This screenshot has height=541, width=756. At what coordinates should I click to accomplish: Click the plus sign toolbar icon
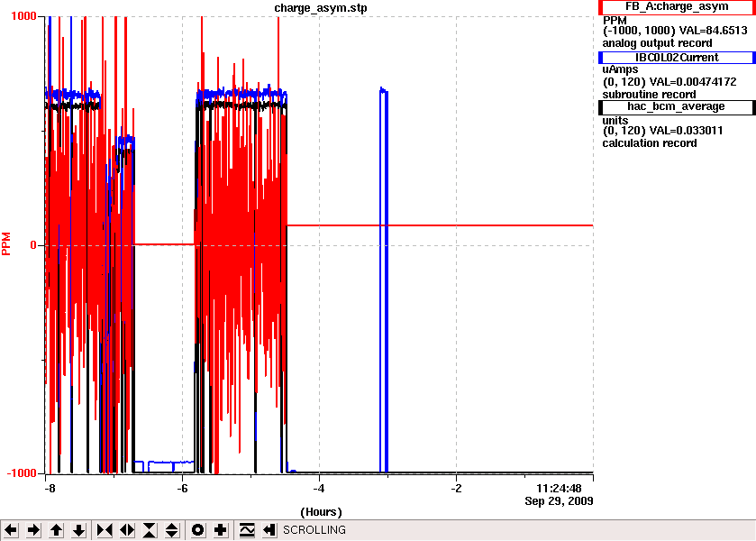click(x=221, y=530)
